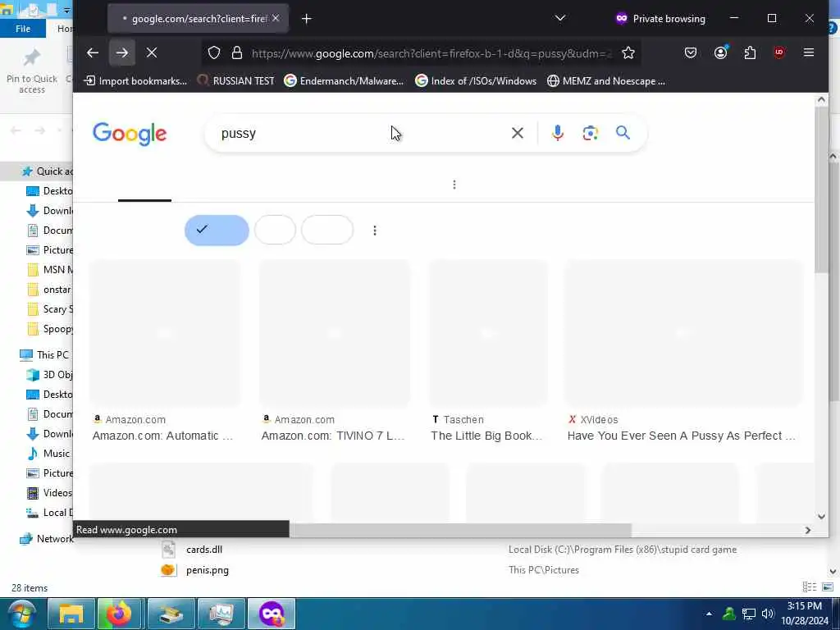Click the blue magnifier search button
The width and height of the screenshot is (840, 630).
pyautogui.click(x=623, y=132)
